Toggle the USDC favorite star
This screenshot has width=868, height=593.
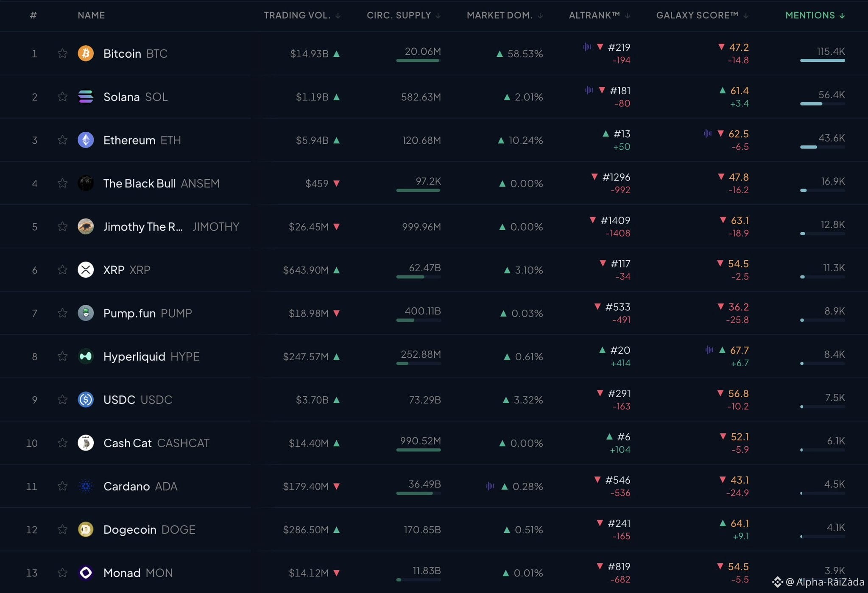click(x=62, y=399)
